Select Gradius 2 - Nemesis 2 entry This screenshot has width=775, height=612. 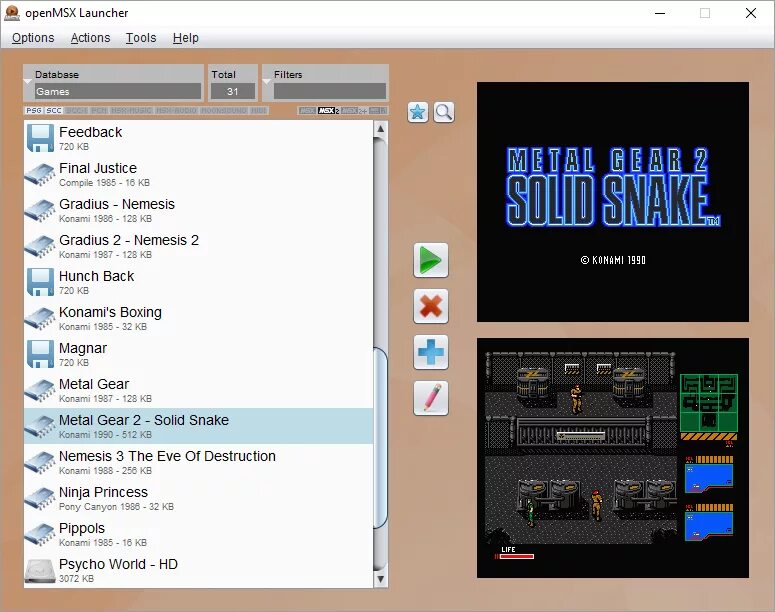199,246
